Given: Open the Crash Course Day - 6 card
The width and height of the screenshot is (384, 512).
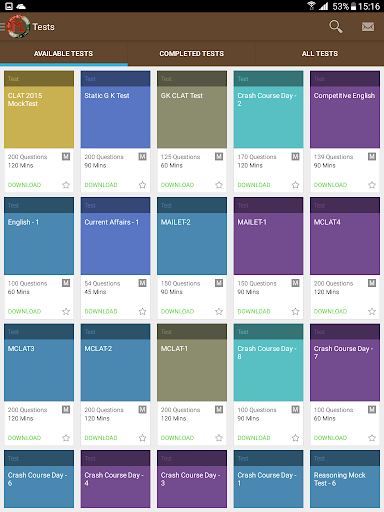Looking at the screenshot, I should (39, 479).
